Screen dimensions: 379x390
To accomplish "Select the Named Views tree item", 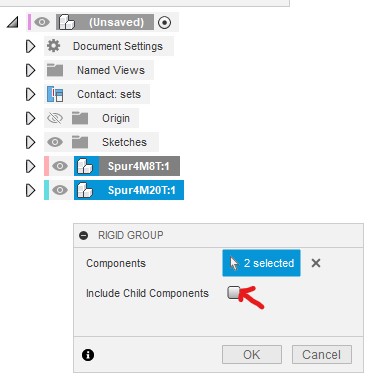I will pyautogui.click(x=111, y=70).
